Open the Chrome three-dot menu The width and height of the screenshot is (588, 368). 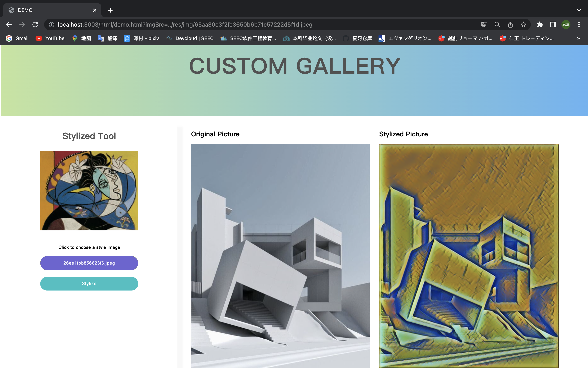579,25
